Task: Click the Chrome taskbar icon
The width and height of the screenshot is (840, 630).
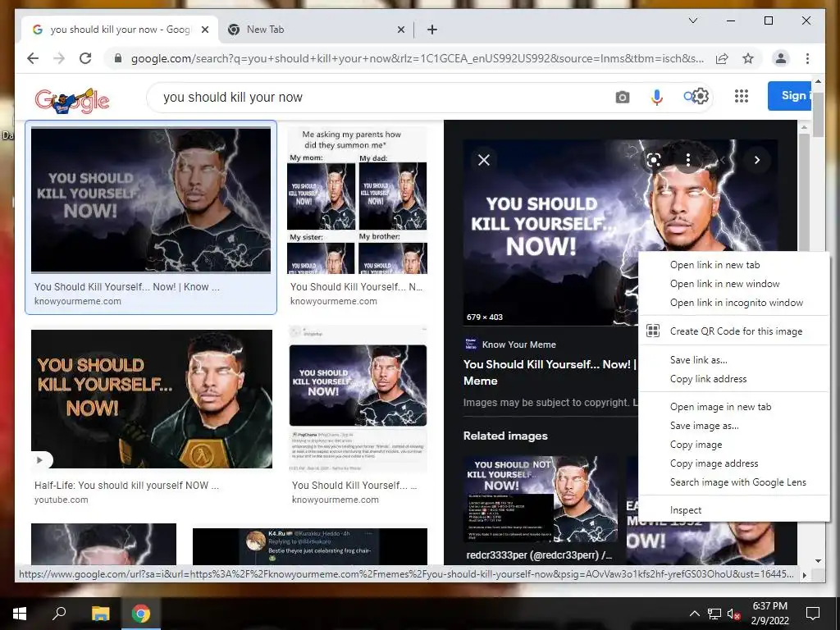Action: (141, 614)
